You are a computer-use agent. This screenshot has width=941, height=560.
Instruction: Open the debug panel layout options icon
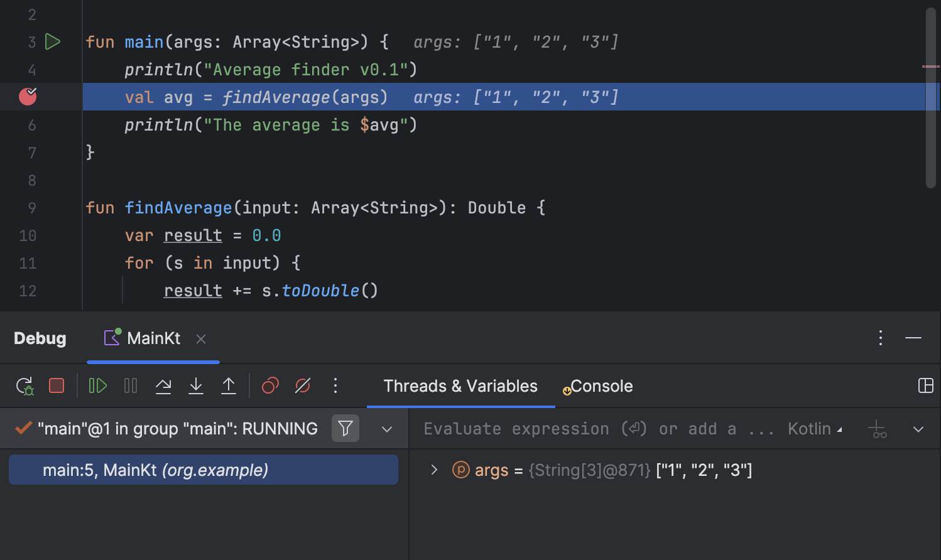926,386
